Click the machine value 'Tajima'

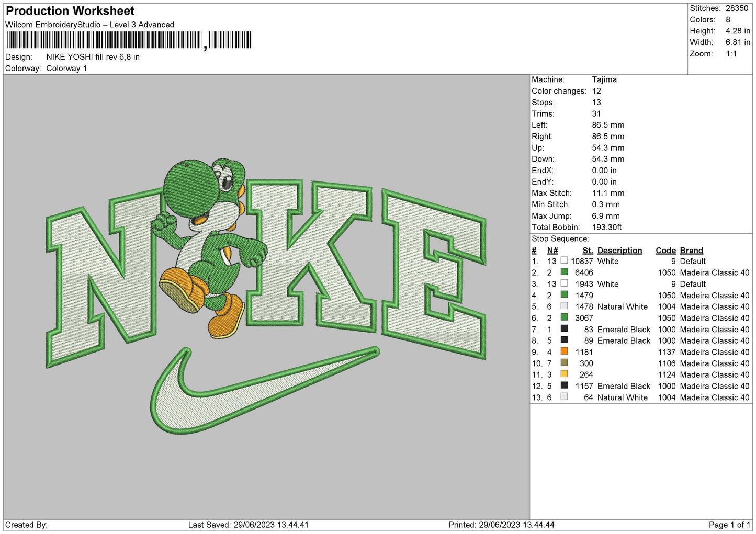click(604, 79)
